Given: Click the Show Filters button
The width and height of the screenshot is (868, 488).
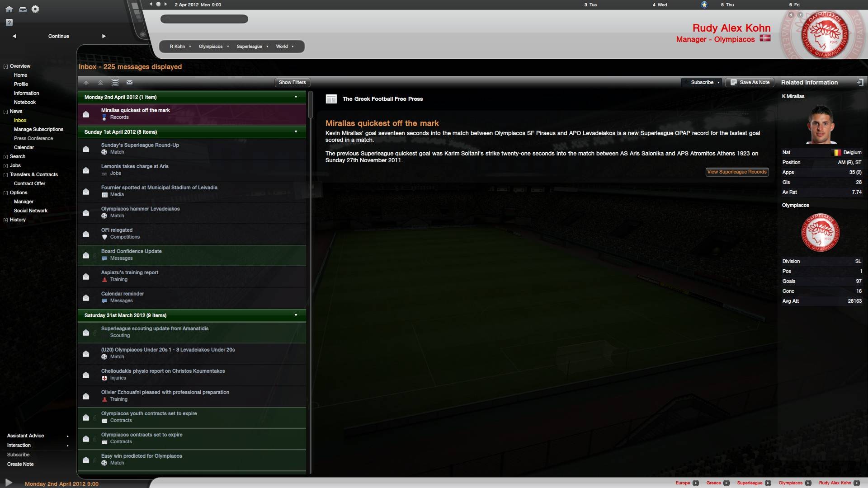Looking at the screenshot, I should [x=292, y=82].
